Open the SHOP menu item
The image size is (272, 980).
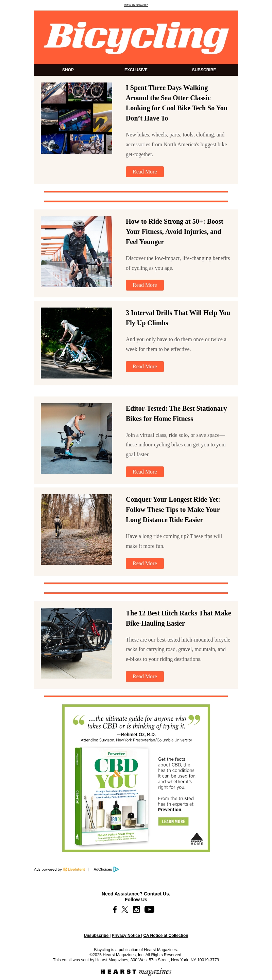point(68,70)
